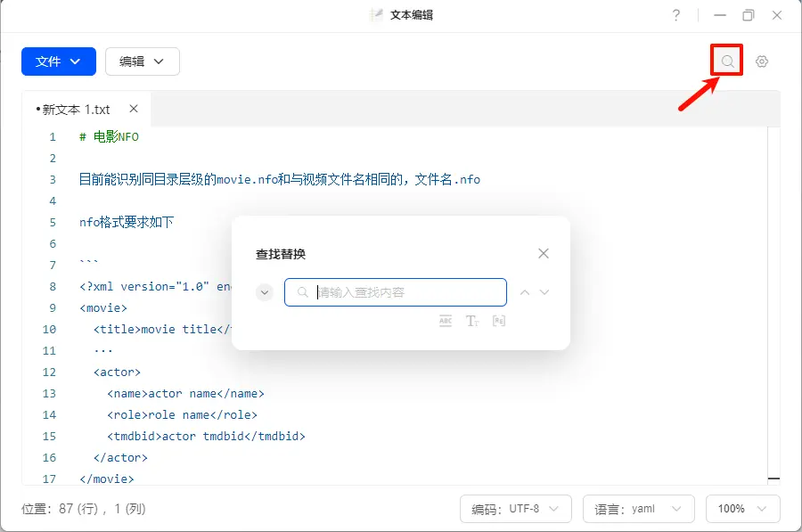Click line number 7 in the gutter
The image size is (802, 532).
click(x=53, y=265)
